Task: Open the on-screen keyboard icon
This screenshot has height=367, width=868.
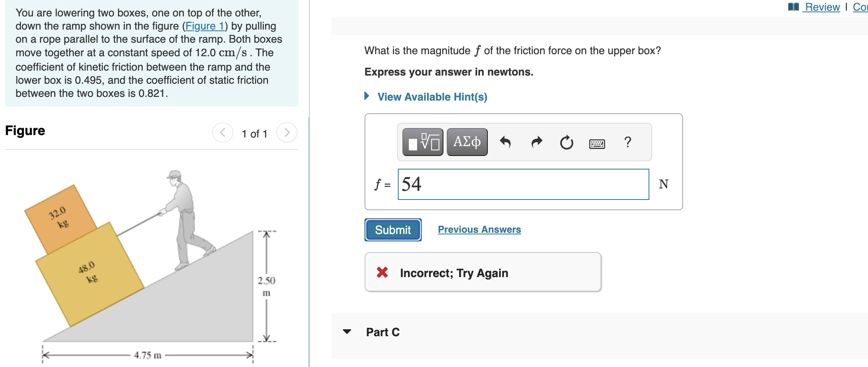Action: click(597, 143)
